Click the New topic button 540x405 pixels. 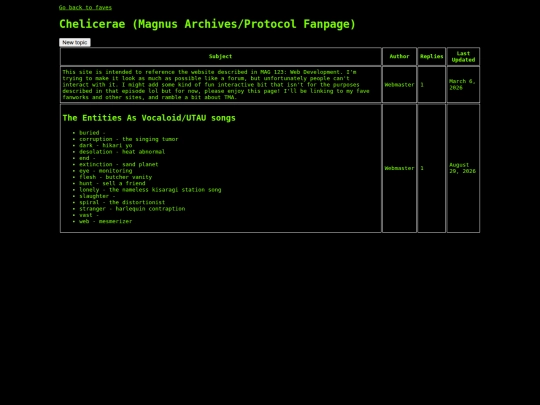[x=75, y=42]
